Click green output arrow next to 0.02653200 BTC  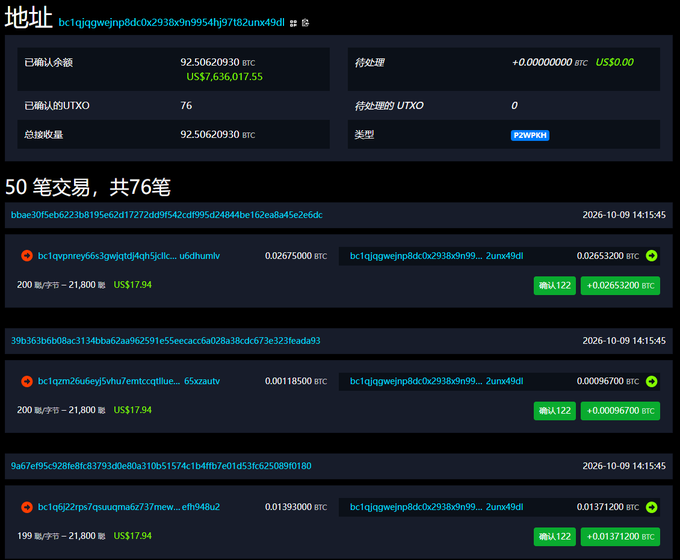[x=651, y=256]
